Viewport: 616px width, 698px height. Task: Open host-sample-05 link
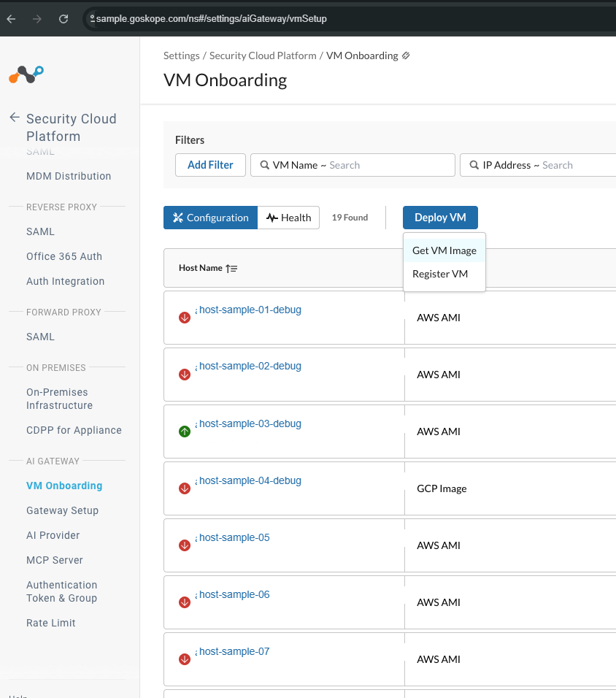point(234,538)
